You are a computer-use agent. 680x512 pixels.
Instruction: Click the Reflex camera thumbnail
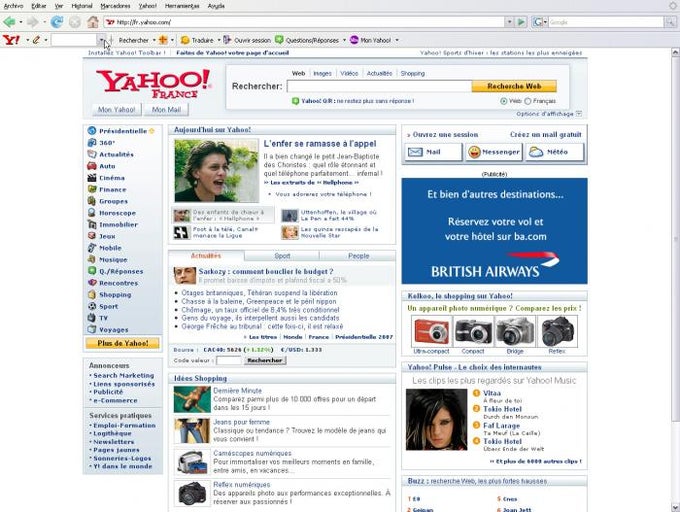pos(557,331)
